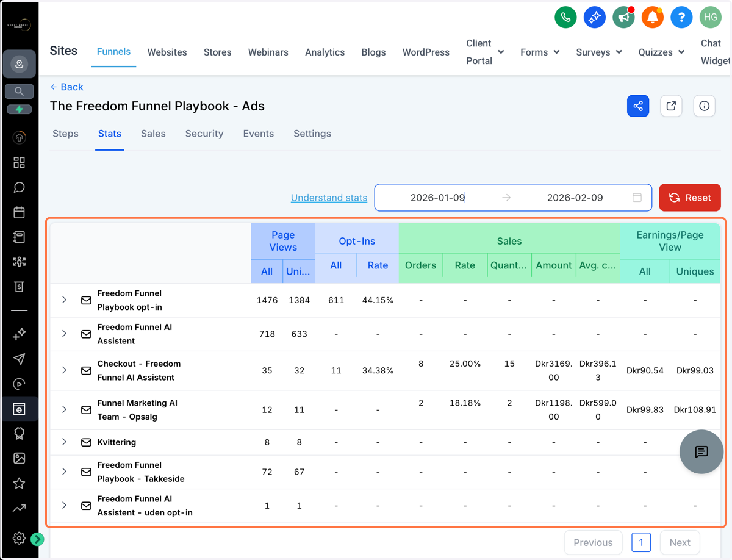Click the start date field 2026-01-09
Image resolution: width=732 pixels, height=560 pixels.
coord(438,198)
